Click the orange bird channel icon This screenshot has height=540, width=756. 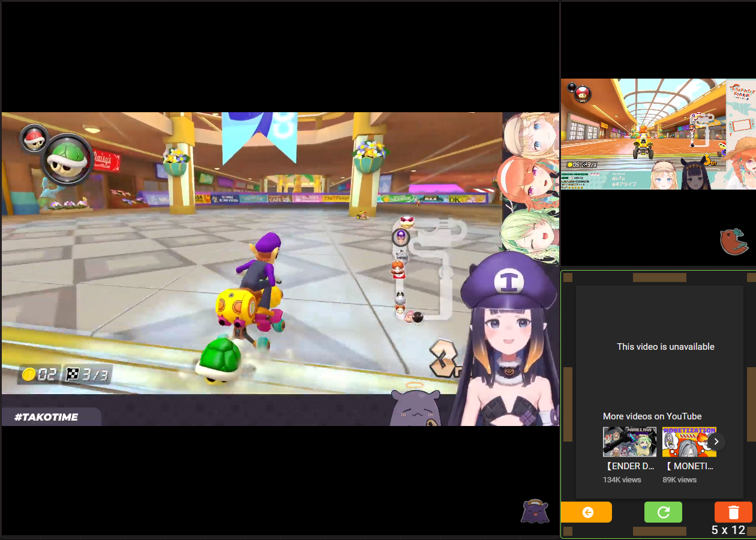pos(734,241)
